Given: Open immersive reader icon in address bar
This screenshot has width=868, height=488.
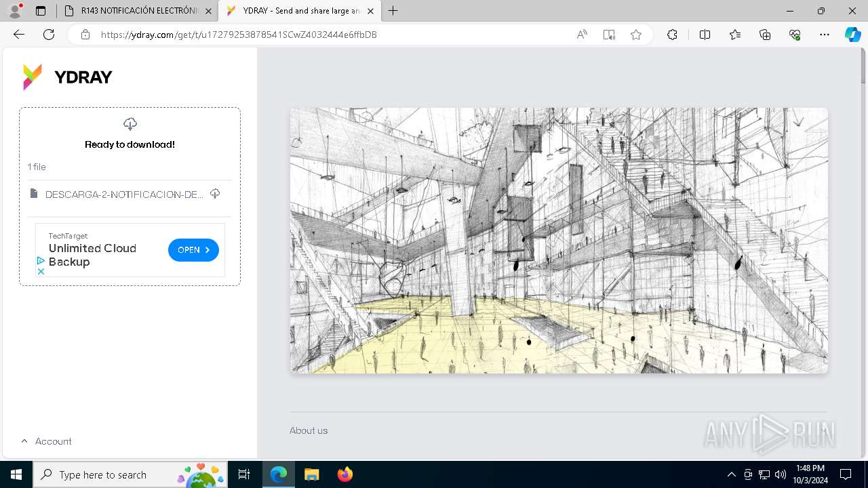Looking at the screenshot, I should (609, 35).
